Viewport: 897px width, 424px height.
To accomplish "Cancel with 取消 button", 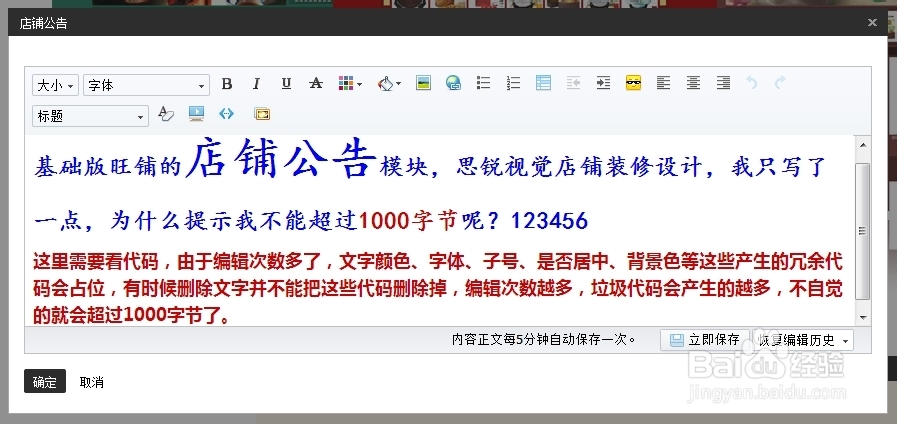I will point(92,382).
